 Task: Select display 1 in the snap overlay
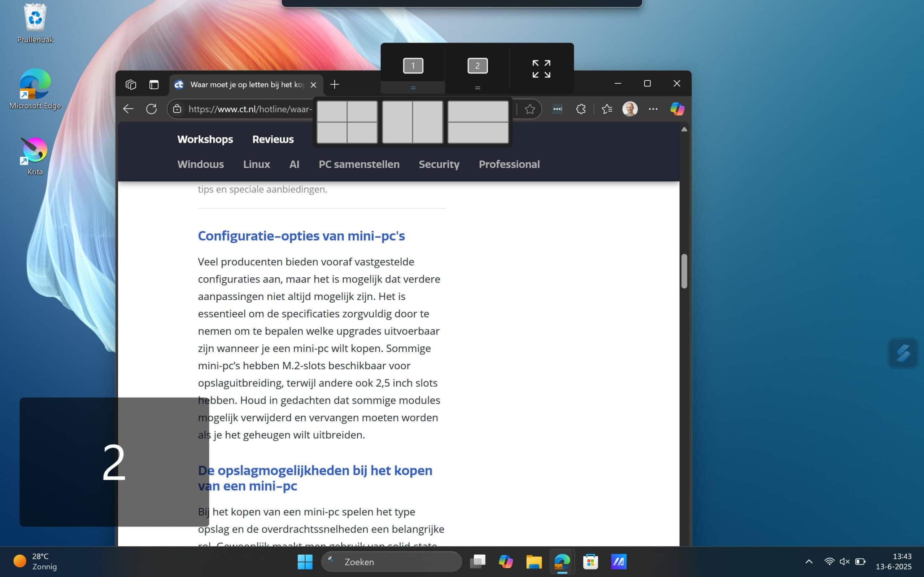pos(413,66)
